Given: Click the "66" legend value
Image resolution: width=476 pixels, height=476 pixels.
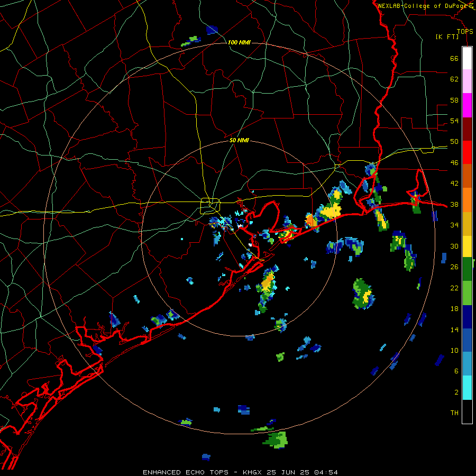Looking at the screenshot, I should tap(454, 58).
